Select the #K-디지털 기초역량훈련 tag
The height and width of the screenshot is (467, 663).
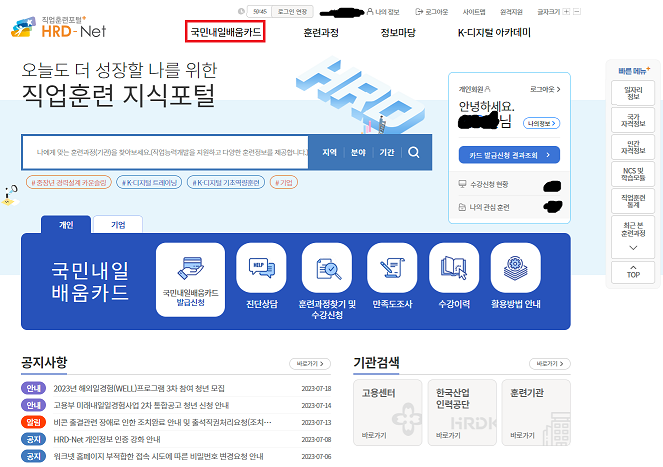coord(226,182)
